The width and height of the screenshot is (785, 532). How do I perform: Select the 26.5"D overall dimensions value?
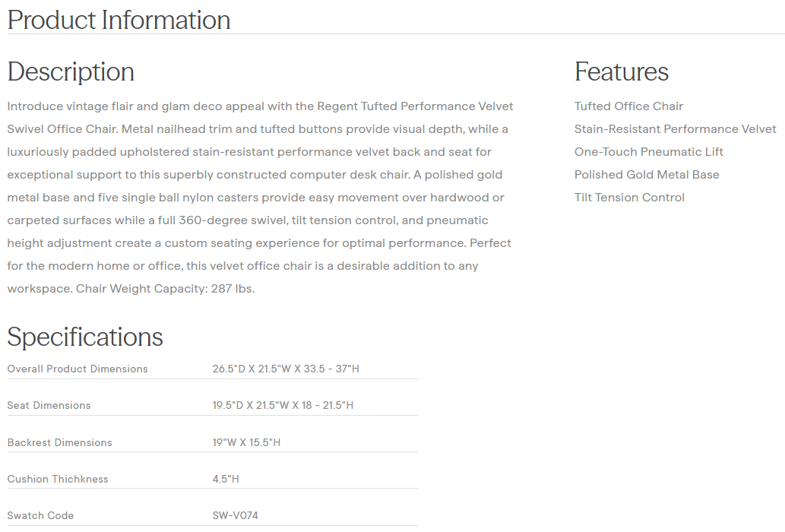click(286, 369)
